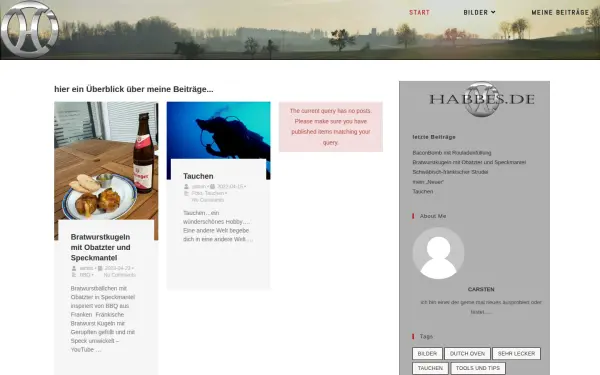600x375 pixels.
Task: Expand the BILDER dropdown chevron
Action: coord(493,13)
